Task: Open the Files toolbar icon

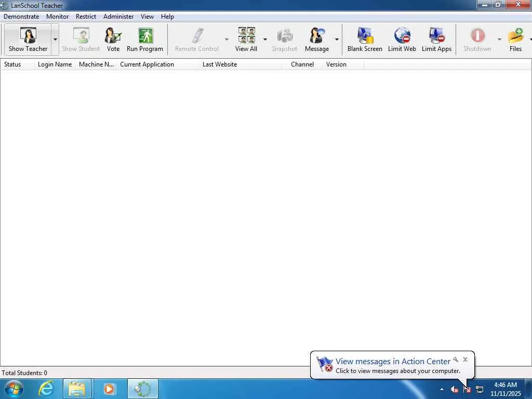Action: click(515, 39)
